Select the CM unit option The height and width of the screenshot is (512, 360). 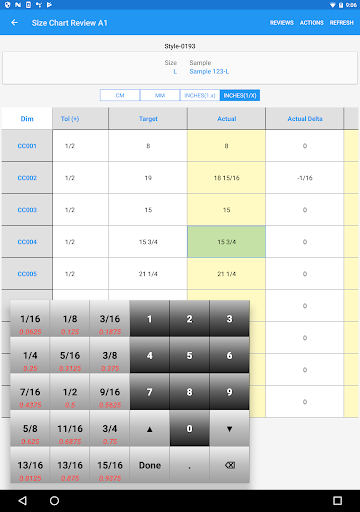pos(120,95)
